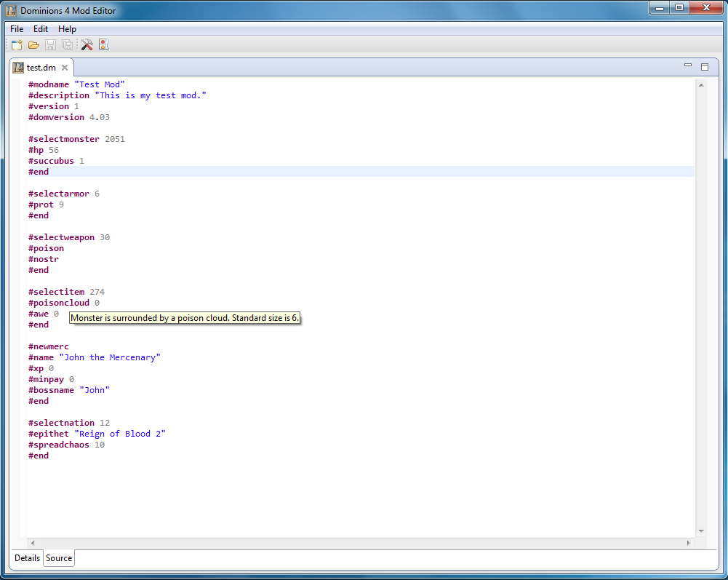Click the #poison command line
The image size is (728, 580).
click(x=46, y=248)
